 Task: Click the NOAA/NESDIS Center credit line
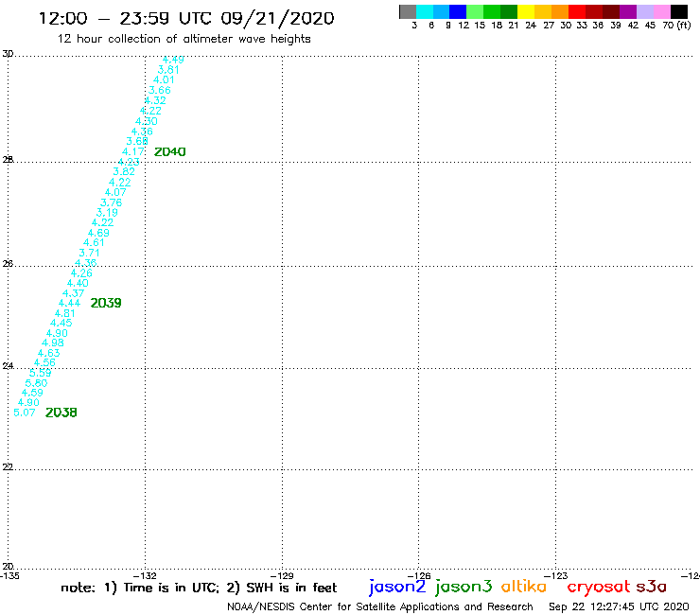(380, 606)
